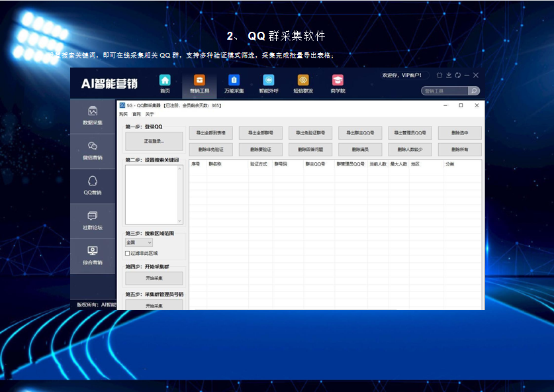This screenshot has width=554, height=392.
Task: Open 数据采集 in the sidebar
Action: tap(93, 116)
